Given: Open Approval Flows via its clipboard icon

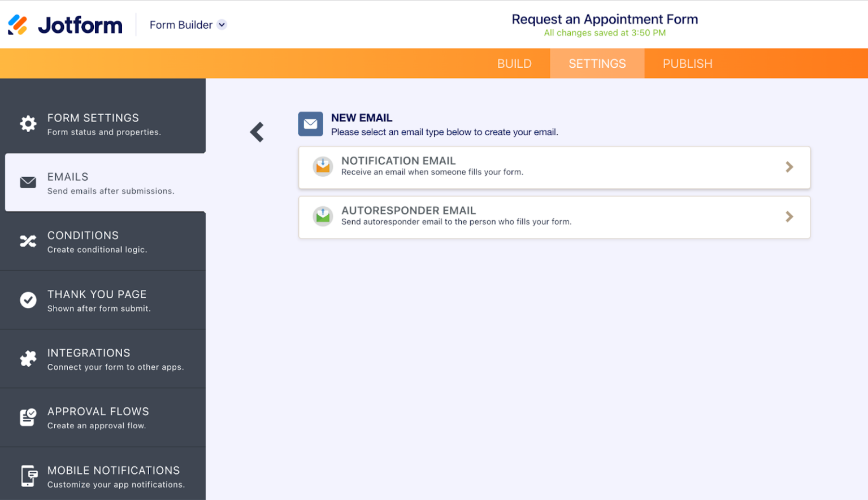Looking at the screenshot, I should click(x=28, y=418).
